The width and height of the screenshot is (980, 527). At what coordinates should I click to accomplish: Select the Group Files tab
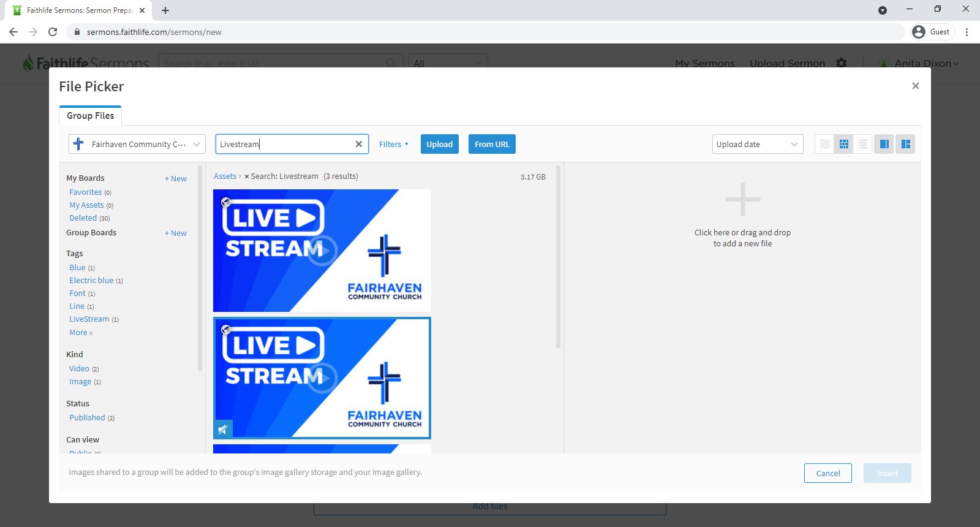90,116
